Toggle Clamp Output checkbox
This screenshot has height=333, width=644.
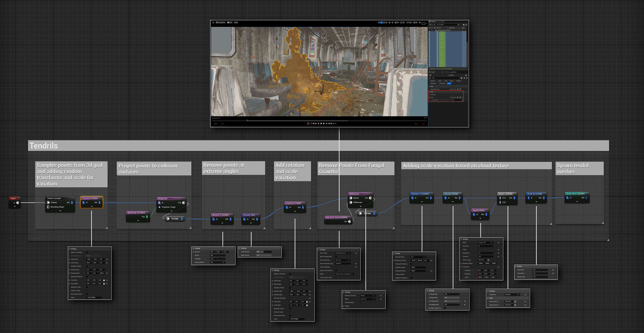tap(412, 274)
